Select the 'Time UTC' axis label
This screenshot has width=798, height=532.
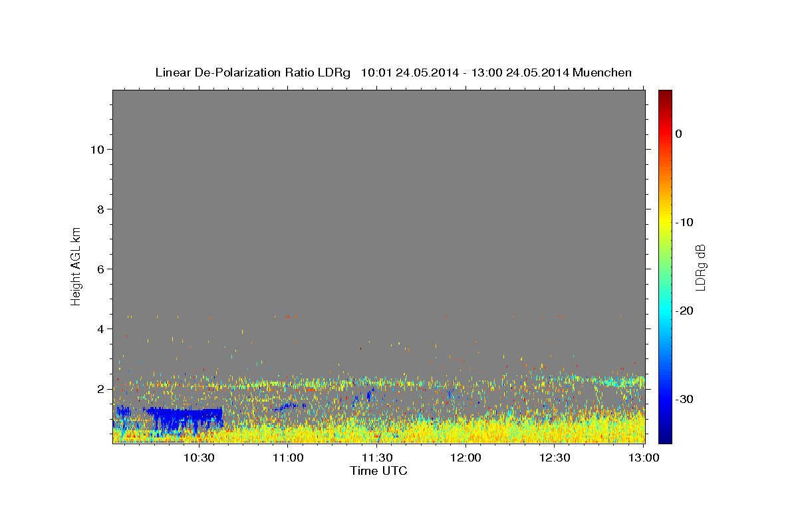point(378,471)
